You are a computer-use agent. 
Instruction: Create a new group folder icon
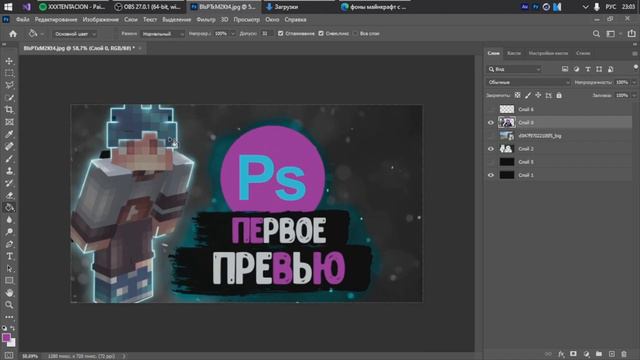coord(599,354)
